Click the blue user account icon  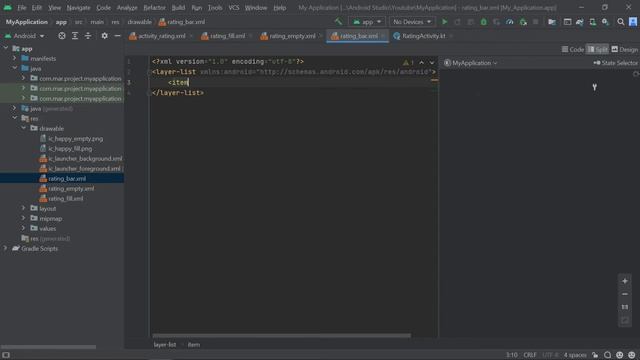pyautogui.click(x=633, y=22)
